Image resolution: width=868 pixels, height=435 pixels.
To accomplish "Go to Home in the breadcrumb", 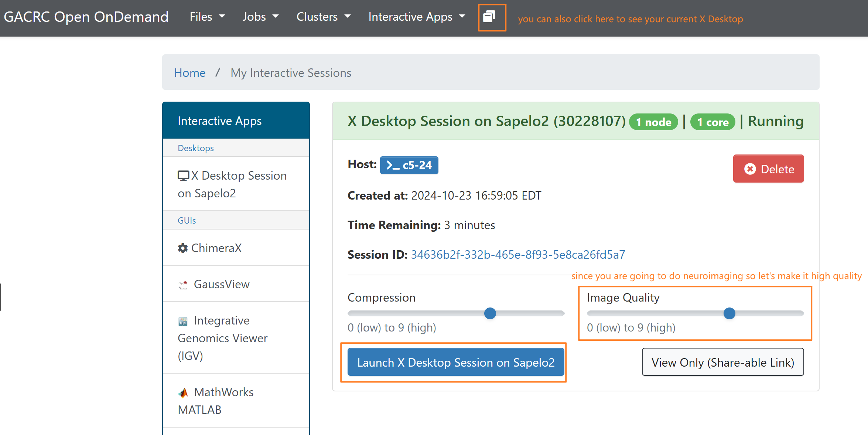I will pos(189,73).
